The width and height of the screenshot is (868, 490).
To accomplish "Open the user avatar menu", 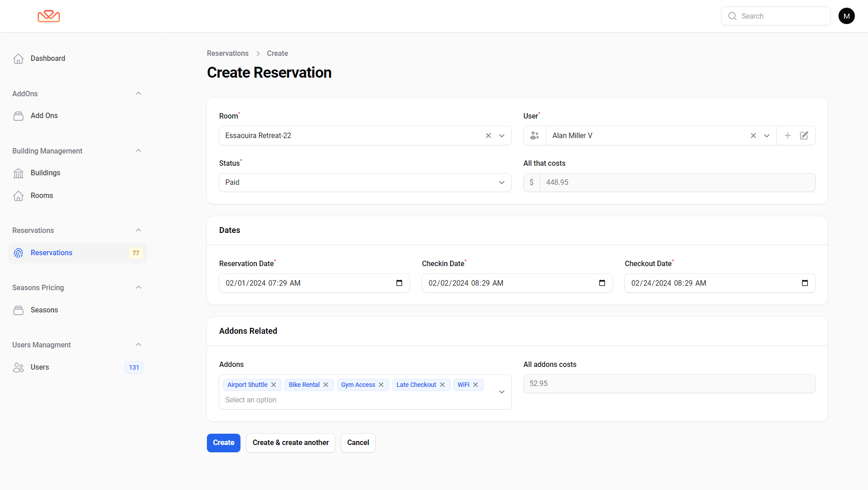I will tap(846, 16).
